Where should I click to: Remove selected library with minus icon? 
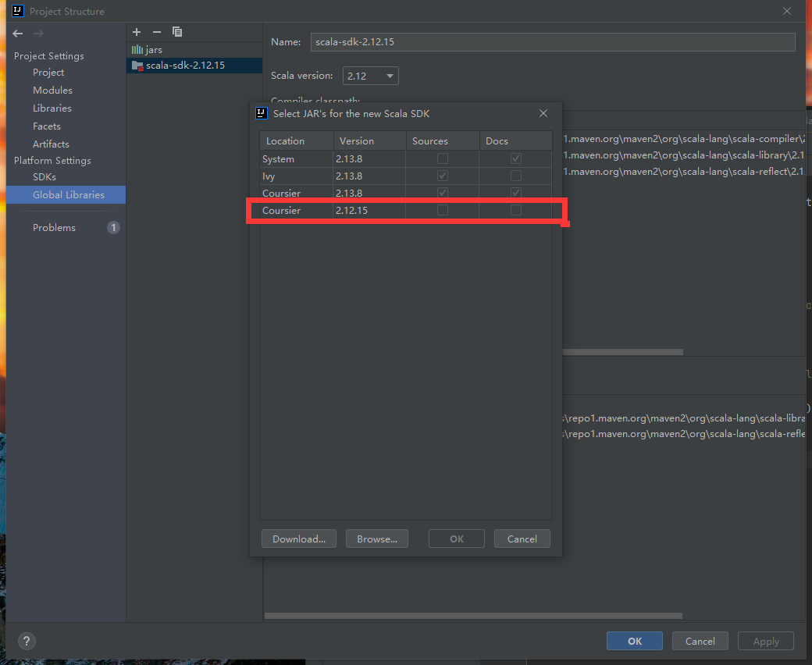[157, 32]
